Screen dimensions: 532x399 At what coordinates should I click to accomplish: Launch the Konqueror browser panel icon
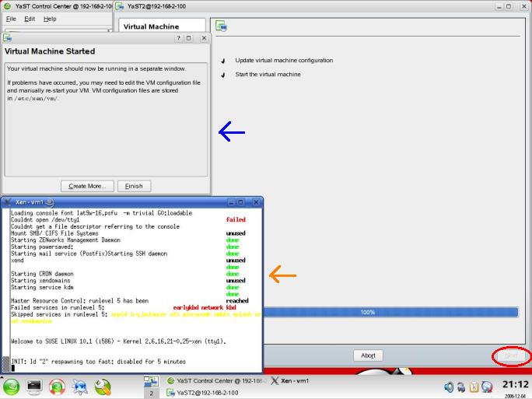click(x=80, y=387)
